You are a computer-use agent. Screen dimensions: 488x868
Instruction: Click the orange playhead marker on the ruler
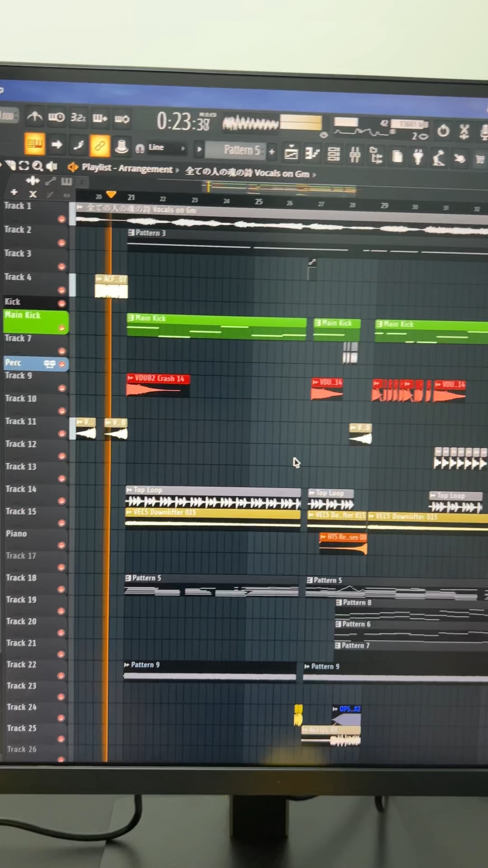111,194
